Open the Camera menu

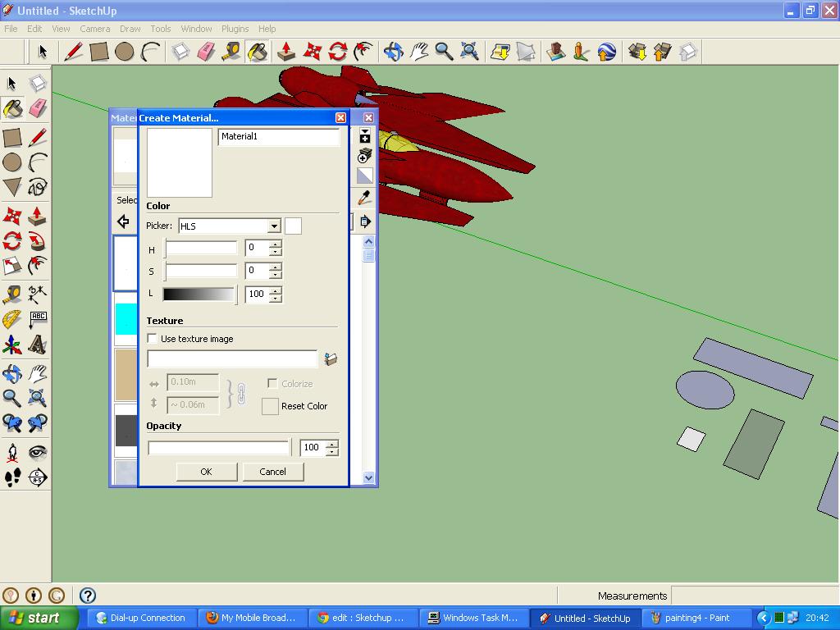95,29
